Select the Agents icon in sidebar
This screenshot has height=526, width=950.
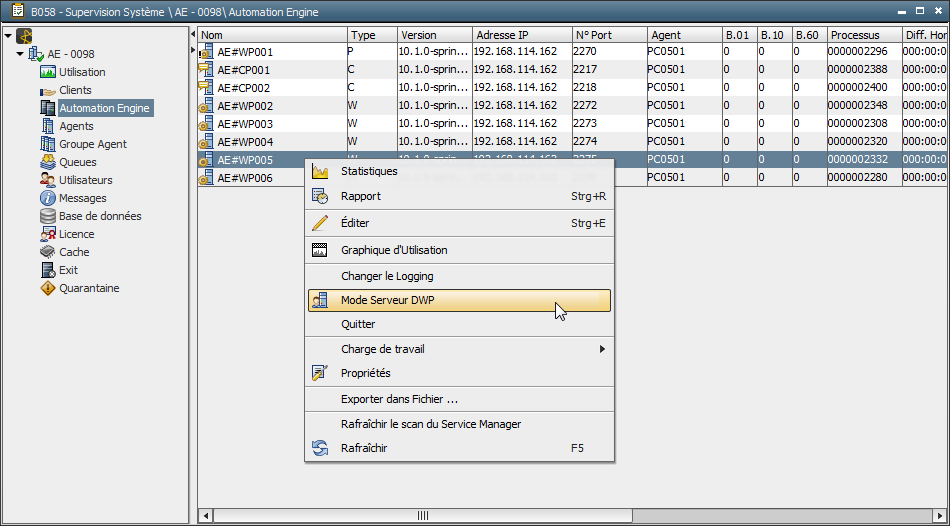coord(48,126)
